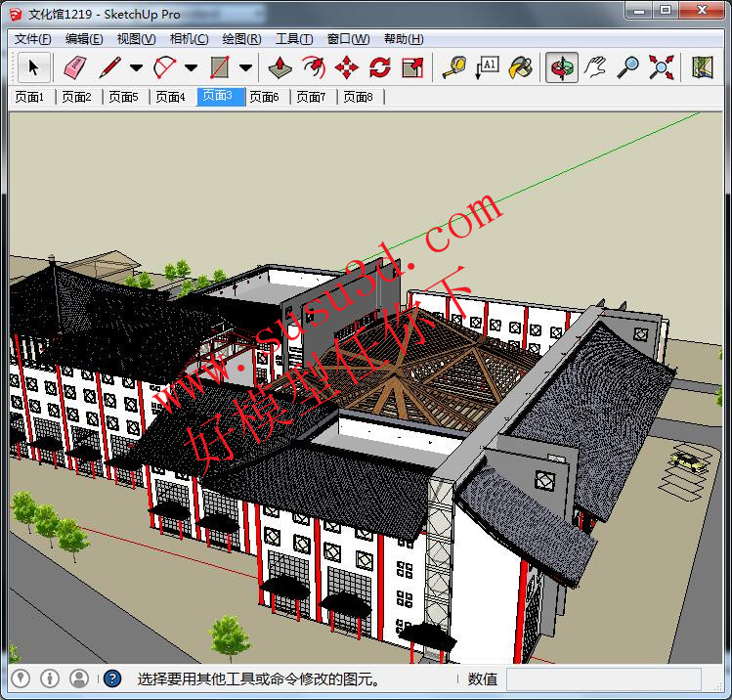Open the 编辑(E) menu
The image size is (732, 700).
pyautogui.click(x=84, y=39)
